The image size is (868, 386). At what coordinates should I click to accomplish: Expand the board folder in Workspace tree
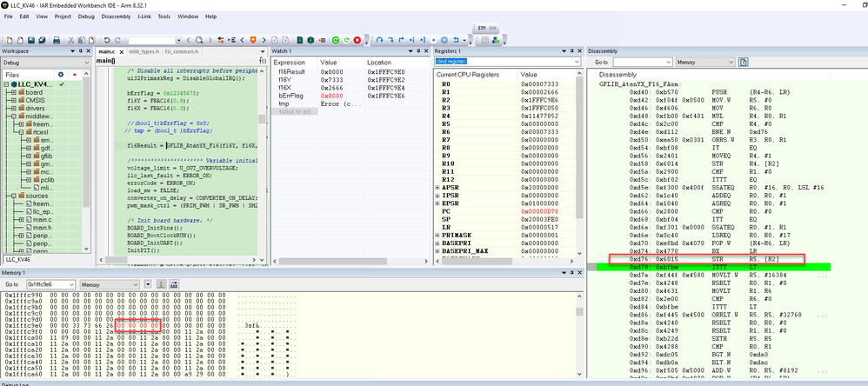14,92
